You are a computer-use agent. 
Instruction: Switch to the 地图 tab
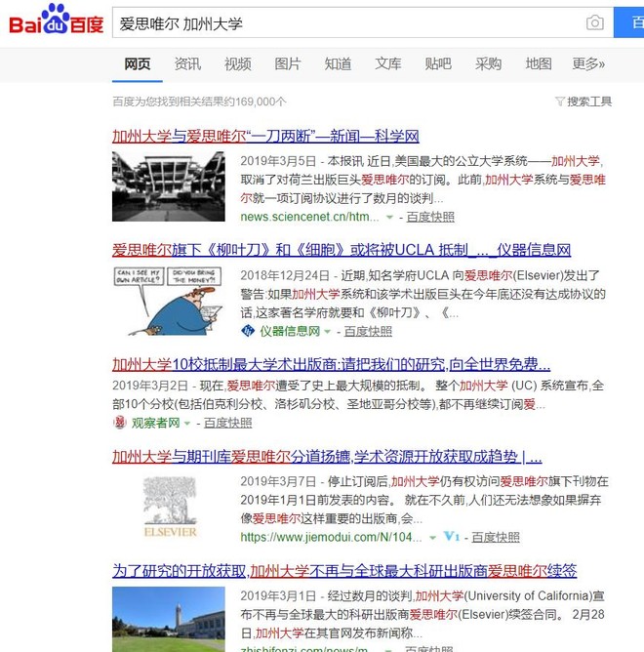pos(539,64)
